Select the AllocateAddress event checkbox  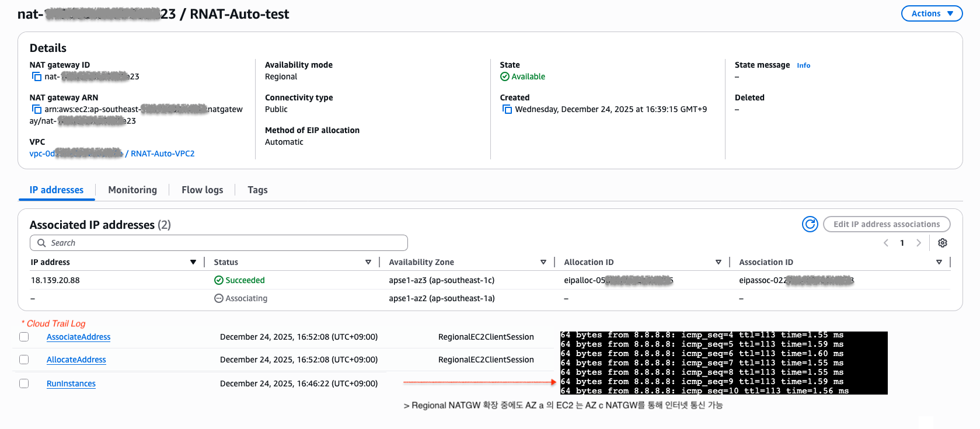point(24,360)
